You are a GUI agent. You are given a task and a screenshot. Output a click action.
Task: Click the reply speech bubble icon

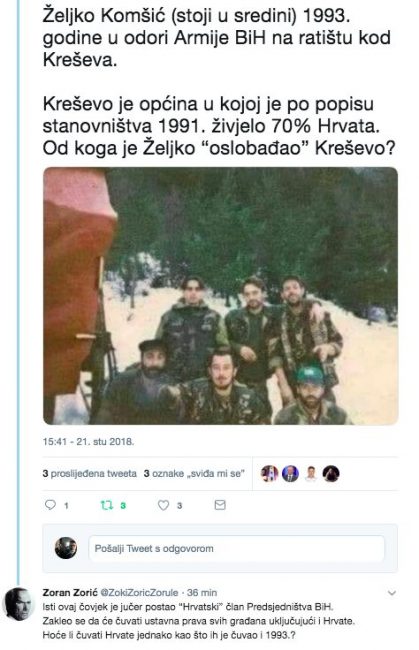[50, 504]
